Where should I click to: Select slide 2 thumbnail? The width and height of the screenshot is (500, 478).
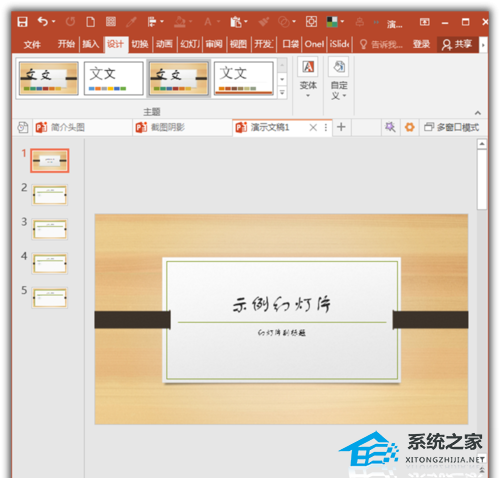coord(50,195)
